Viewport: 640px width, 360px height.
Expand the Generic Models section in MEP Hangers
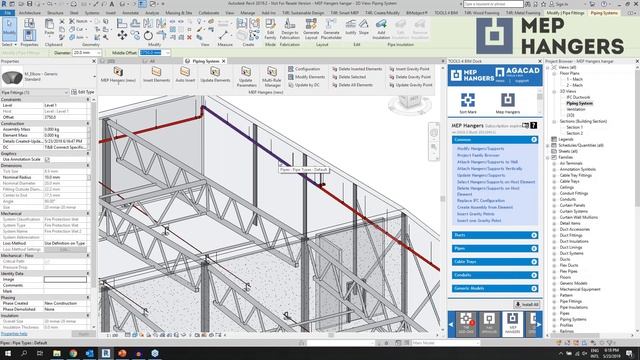(534, 289)
